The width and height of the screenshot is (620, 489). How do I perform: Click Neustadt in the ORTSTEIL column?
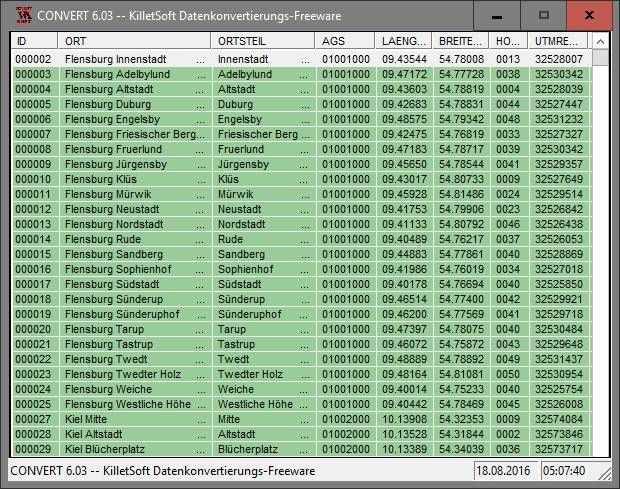(240, 210)
